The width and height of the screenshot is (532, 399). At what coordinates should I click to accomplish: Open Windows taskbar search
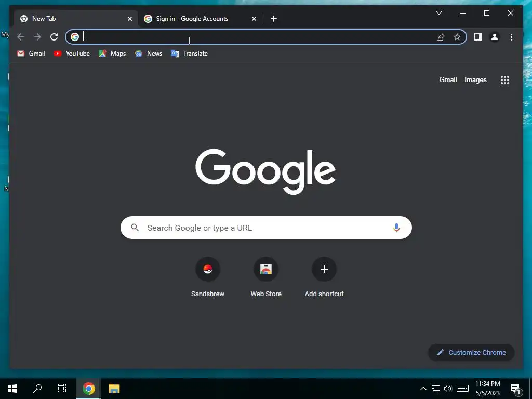(37, 389)
